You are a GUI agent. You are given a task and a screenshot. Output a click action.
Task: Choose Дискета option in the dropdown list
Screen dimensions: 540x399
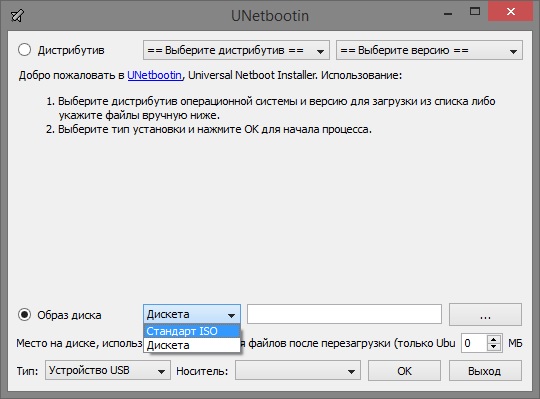[x=192, y=345]
